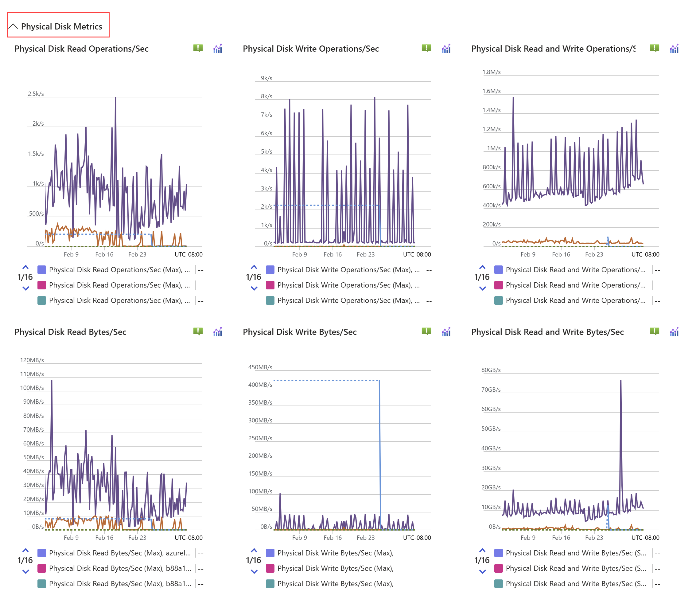700x596 pixels.
Task: Click alert icon on Read and Write Bytes/Sec chart
Action: click(x=654, y=331)
